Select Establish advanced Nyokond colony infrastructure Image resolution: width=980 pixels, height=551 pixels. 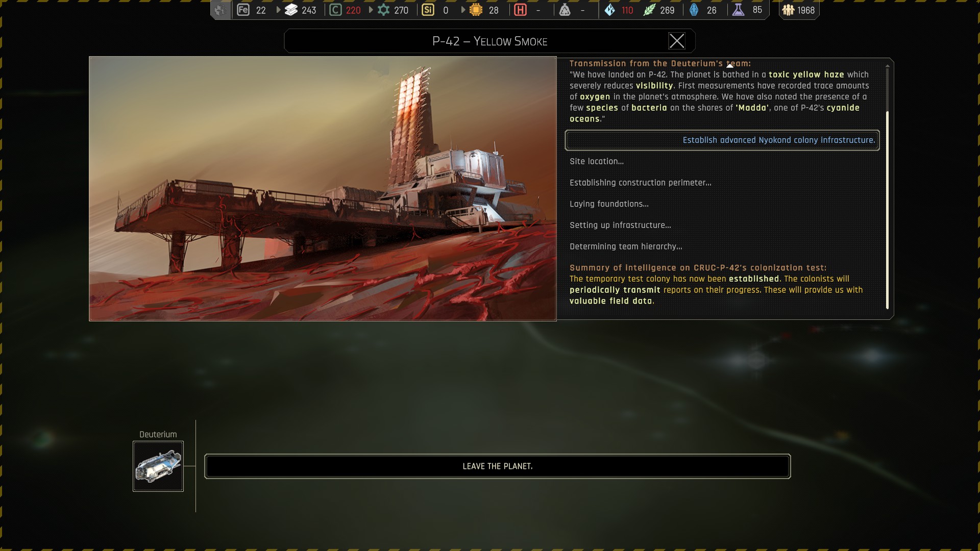click(722, 140)
